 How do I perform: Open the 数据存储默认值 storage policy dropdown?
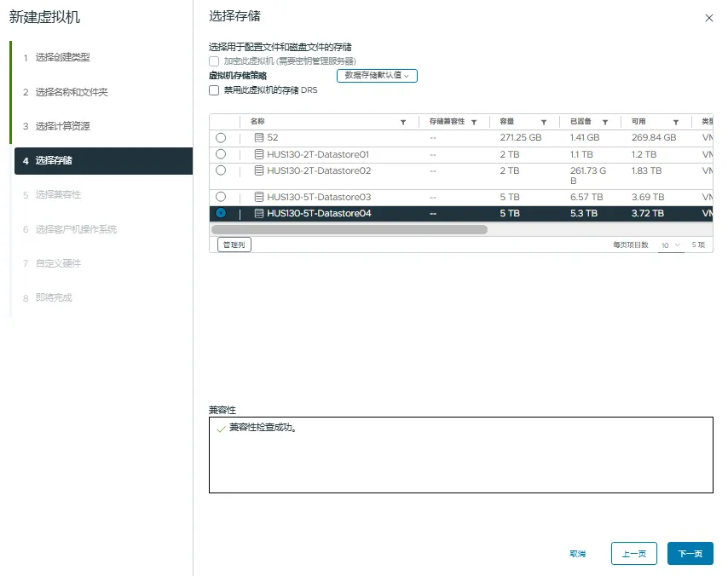pos(377,76)
